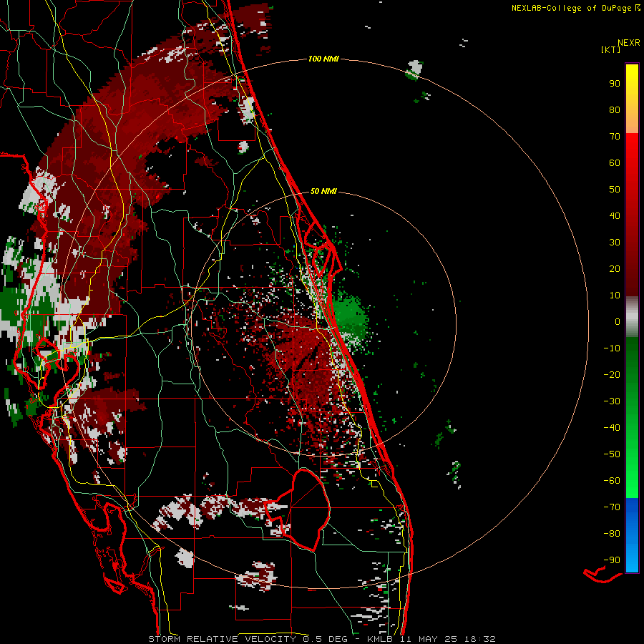Click the -60 value on velocity scale
644x644 pixels.
point(612,481)
